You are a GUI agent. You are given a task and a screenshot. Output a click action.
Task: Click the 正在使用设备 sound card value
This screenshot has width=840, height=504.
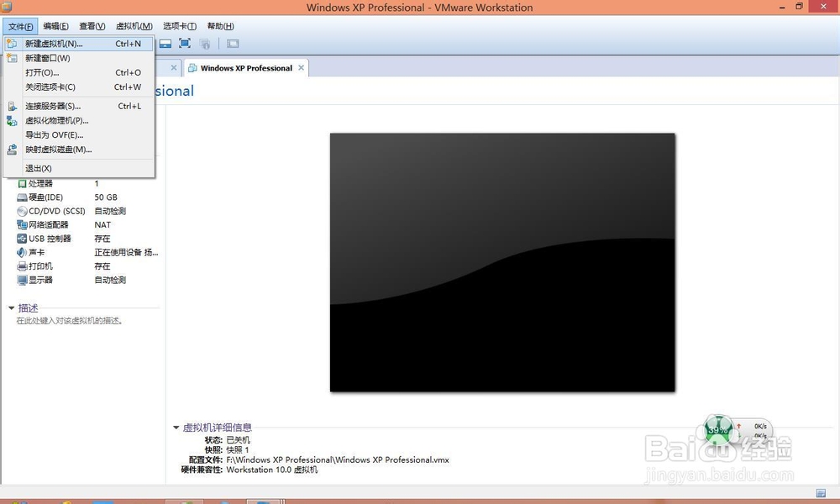point(127,252)
